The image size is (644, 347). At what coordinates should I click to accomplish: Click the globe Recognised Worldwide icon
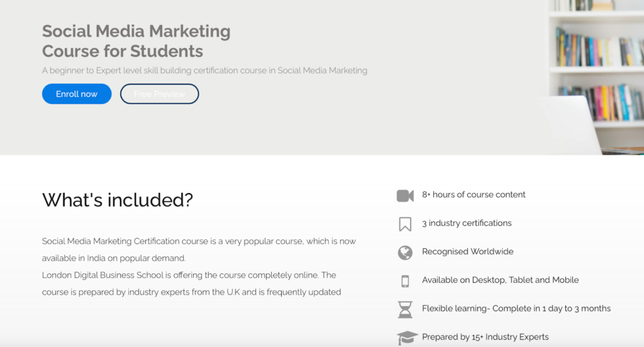(x=405, y=253)
